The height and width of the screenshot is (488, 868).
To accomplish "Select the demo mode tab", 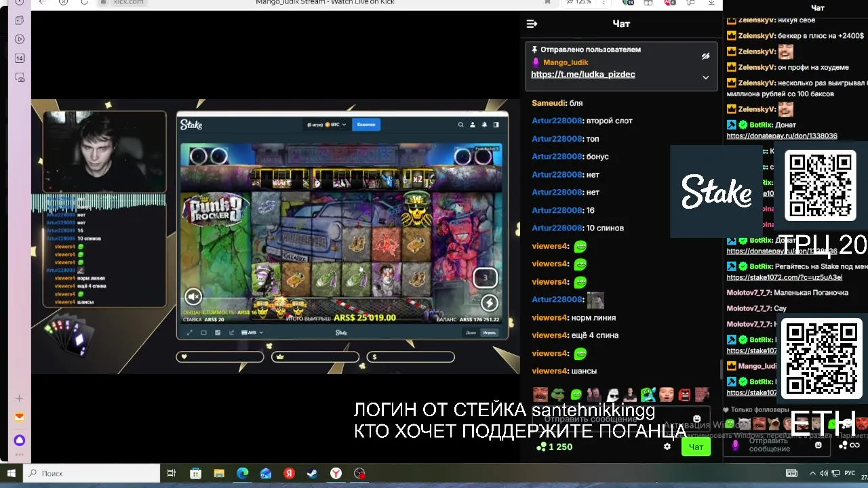I will point(471,333).
